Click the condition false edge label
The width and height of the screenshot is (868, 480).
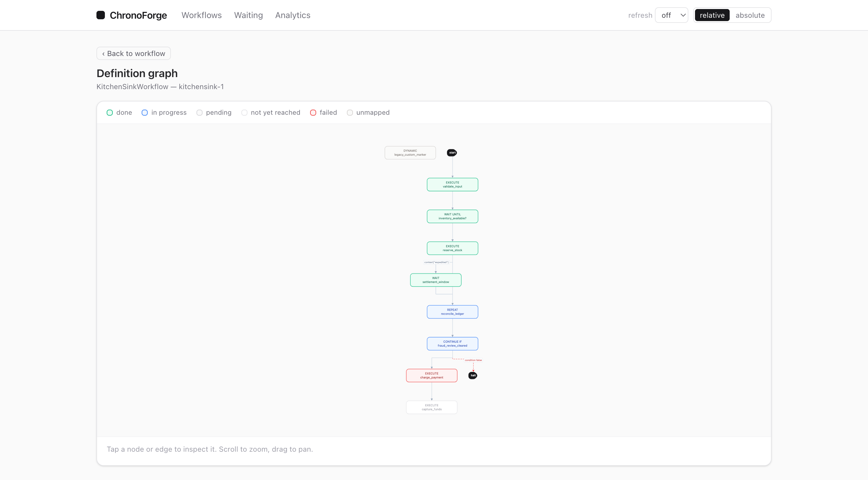[x=473, y=360]
